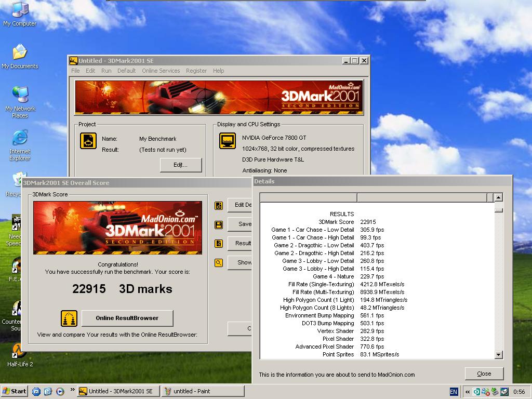532x399 pixels.
Task: Minimize the 3DMark2001 SE main window
Action: (345, 61)
